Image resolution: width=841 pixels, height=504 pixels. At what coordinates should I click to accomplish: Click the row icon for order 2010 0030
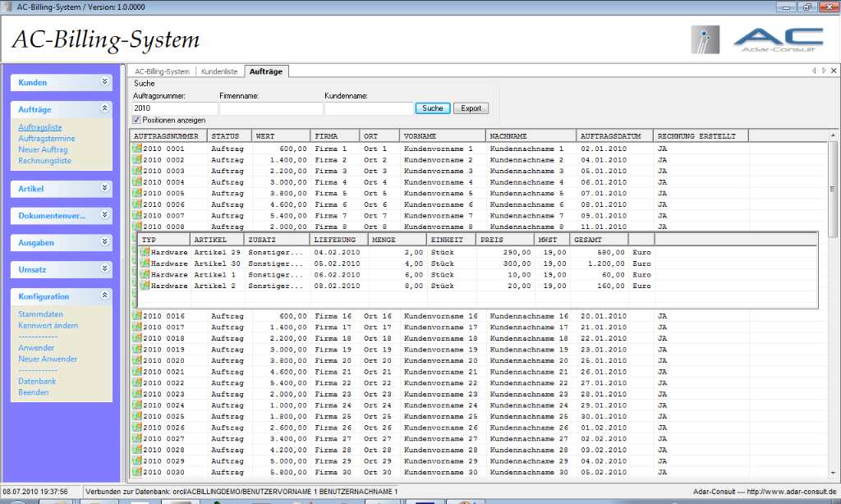tap(137, 472)
